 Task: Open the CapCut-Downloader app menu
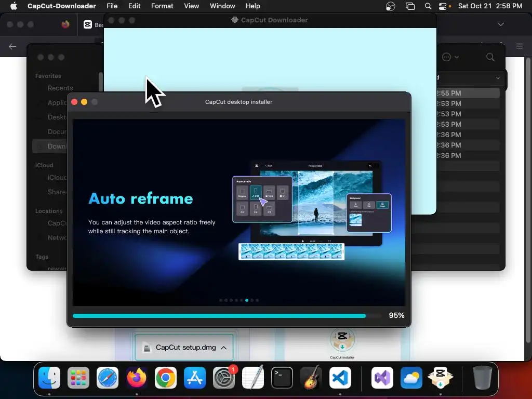pyautogui.click(x=62, y=6)
